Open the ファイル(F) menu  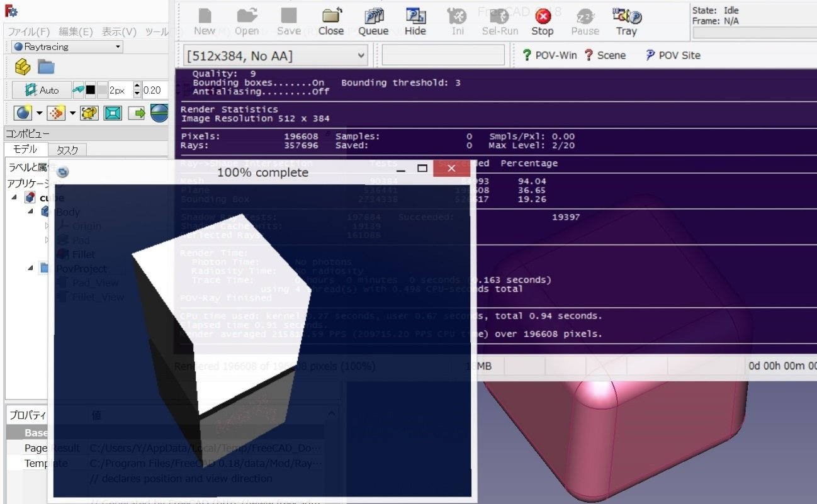point(29,31)
